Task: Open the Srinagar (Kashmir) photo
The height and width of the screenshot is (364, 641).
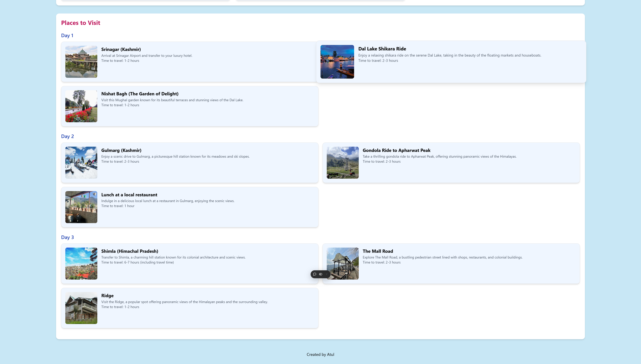Action: [x=81, y=62]
